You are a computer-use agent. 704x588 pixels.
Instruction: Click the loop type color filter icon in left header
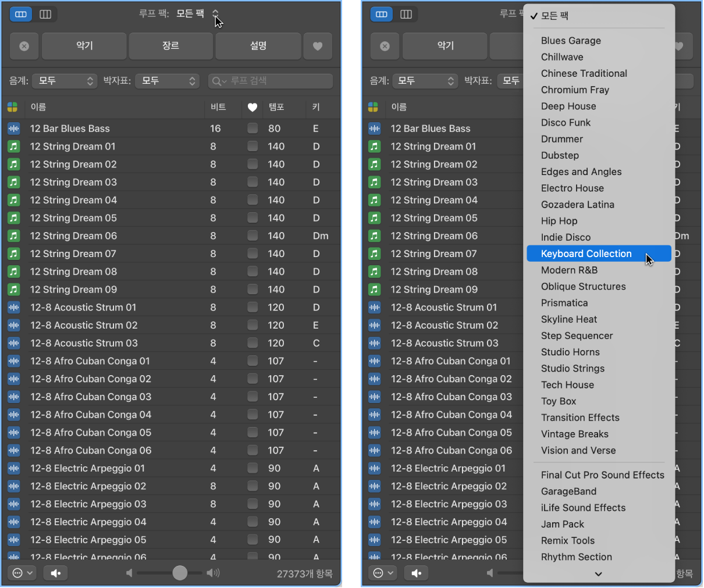13,107
